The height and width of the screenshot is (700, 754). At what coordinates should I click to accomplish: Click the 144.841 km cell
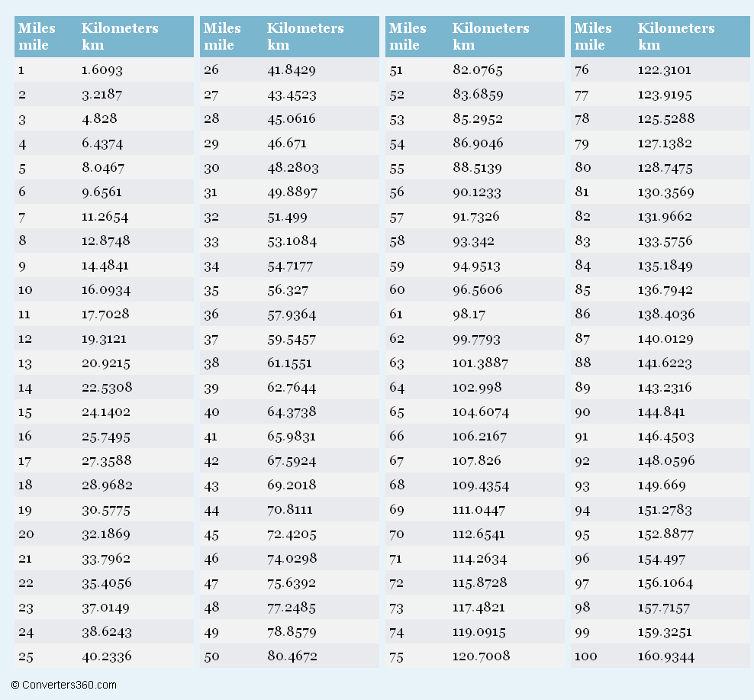pos(662,412)
